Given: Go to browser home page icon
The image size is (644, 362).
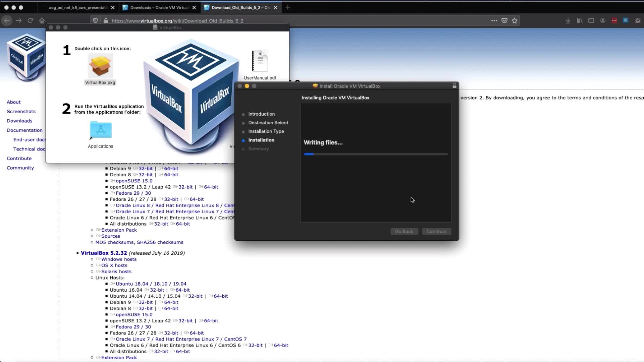Looking at the screenshot, I should (42, 21).
